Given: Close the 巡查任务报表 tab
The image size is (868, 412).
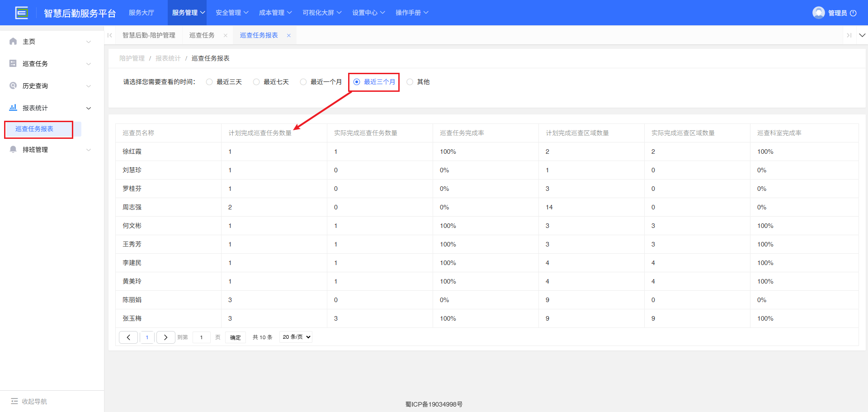Looking at the screenshot, I should (288, 35).
